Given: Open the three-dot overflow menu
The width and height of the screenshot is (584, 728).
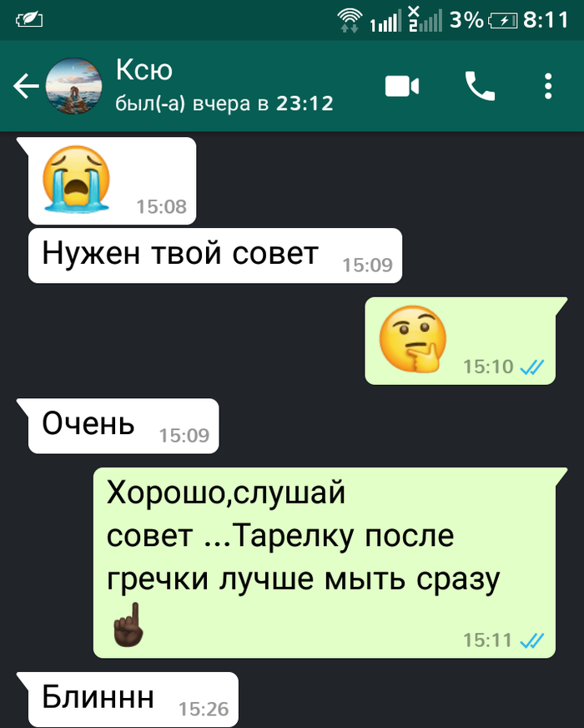Looking at the screenshot, I should point(548,86).
